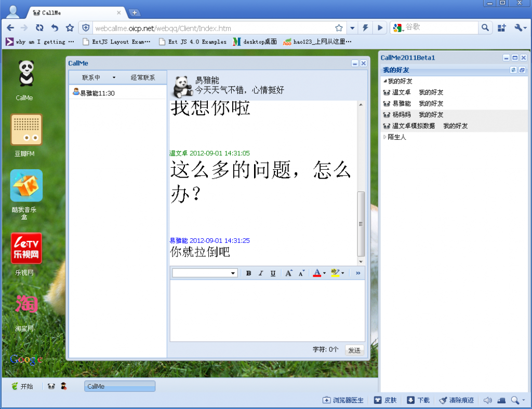Select contact 易雅能11:30 in contact list

click(x=117, y=93)
